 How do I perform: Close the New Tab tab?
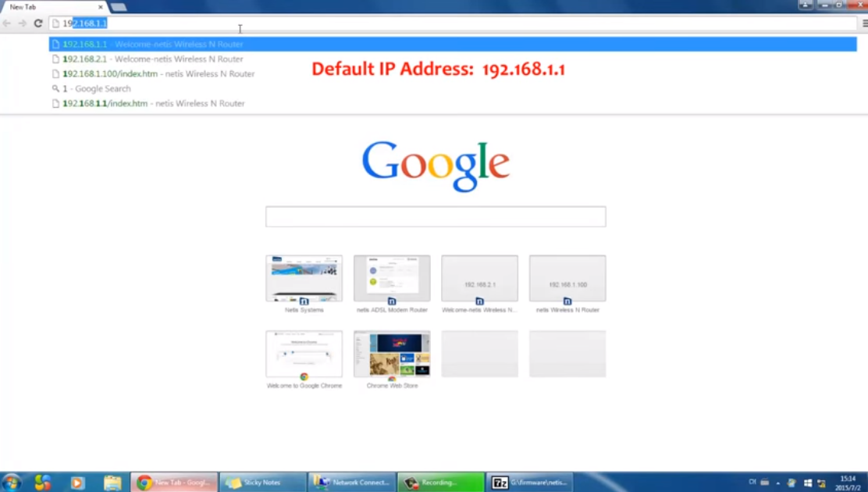pyautogui.click(x=100, y=7)
